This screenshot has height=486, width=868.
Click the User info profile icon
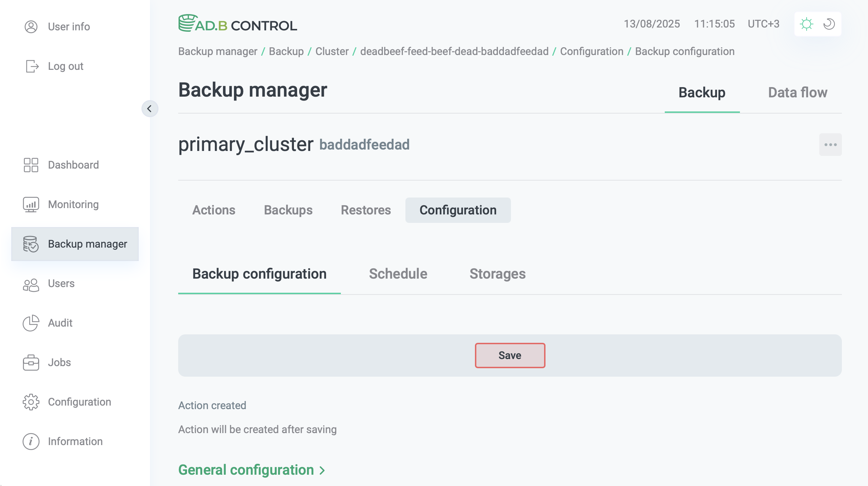tap(31, 26)
